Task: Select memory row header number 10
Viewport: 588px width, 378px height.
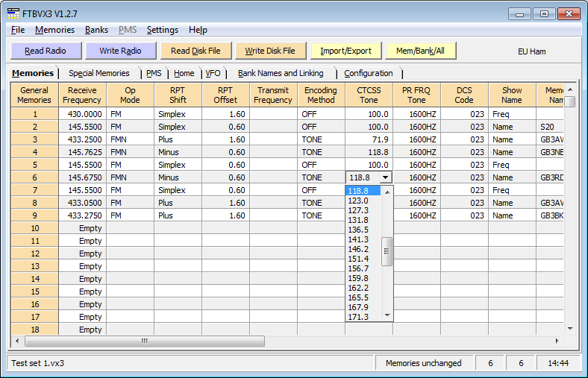Action: [34, 228]
